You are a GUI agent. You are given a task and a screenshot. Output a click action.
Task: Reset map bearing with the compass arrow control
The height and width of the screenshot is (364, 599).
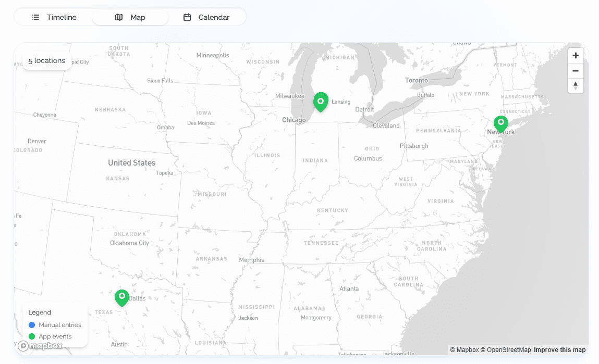pyautogui.click(x=576, y=86)
